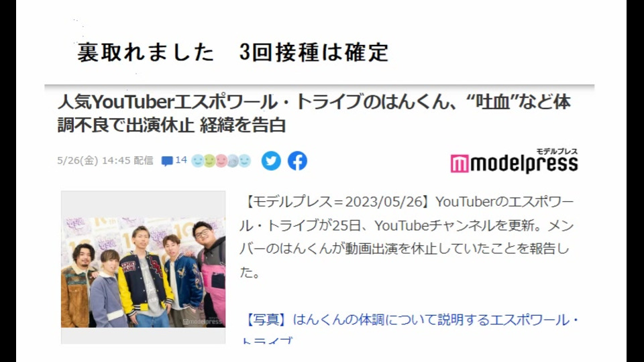Click the 3回接種は確定 heading text
This screenshot has width=644, height=362.
(314, 52)
